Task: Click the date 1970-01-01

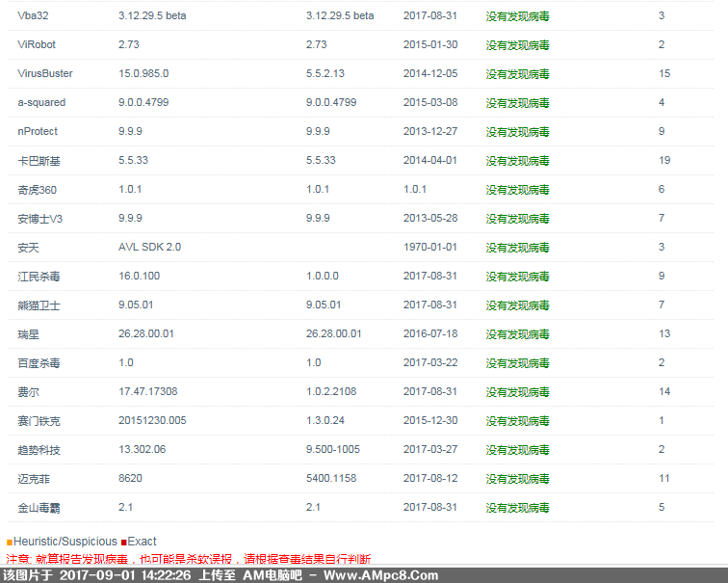Action: pos(430,247)
